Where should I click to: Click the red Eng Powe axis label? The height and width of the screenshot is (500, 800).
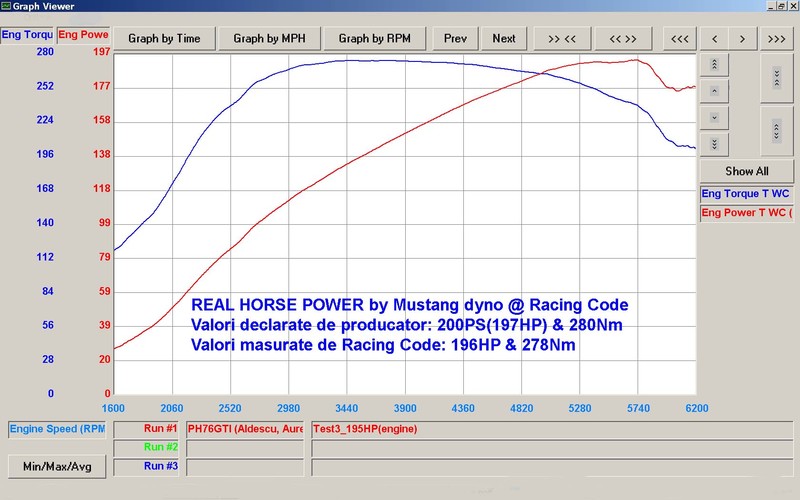pyautogui.click(x=83, y=35)
